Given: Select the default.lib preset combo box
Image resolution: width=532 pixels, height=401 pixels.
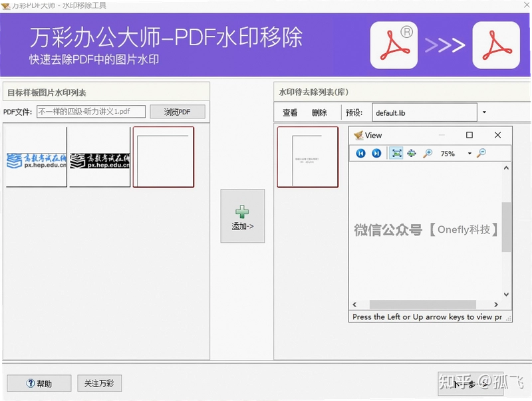Looking at the screenshot, I should click(425, 112).
